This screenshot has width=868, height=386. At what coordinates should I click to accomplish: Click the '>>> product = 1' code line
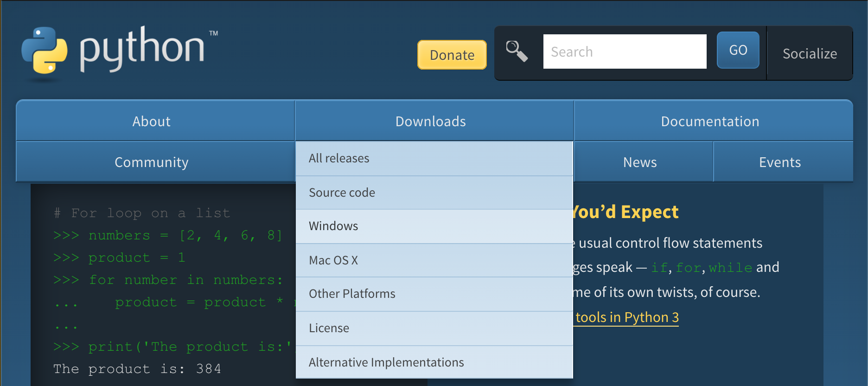click(x=119, y=257)
